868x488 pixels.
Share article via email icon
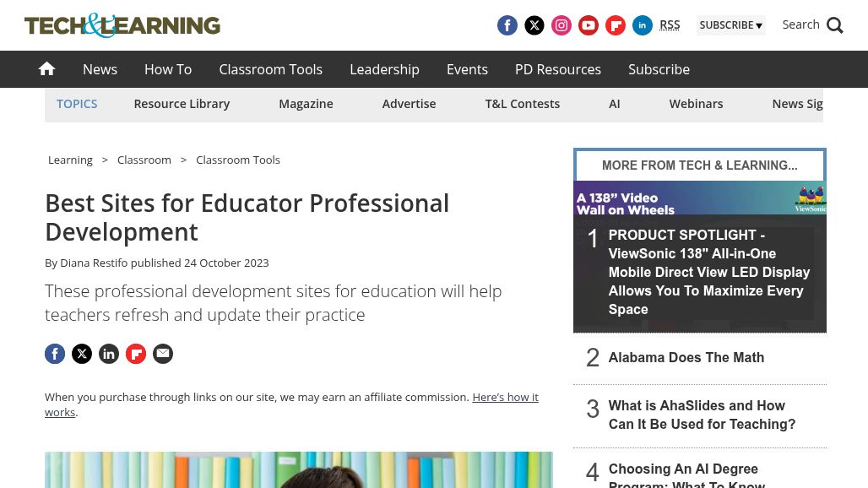pos(163,354)
